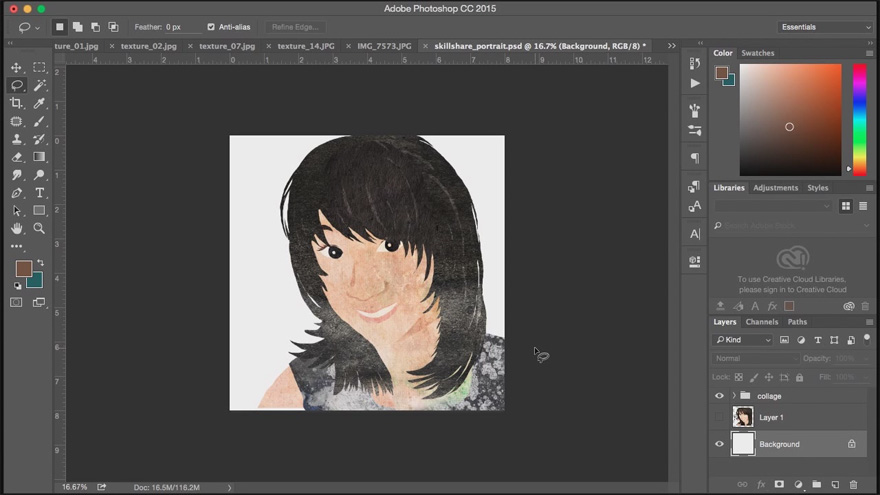Hide the collage group
880x495 pixels.
[719, 396]
